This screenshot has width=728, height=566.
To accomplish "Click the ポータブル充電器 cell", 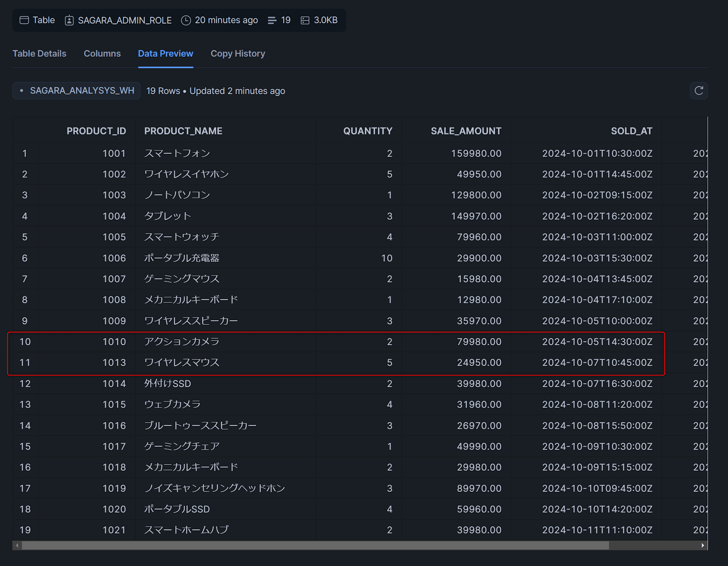I will [x=182, y=258].
